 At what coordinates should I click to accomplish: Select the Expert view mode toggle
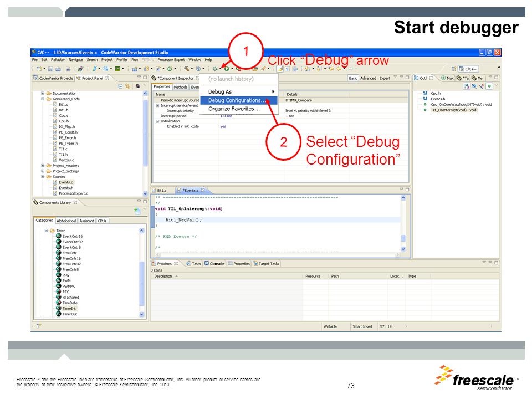pyautogui.click(x=385, y=78)
